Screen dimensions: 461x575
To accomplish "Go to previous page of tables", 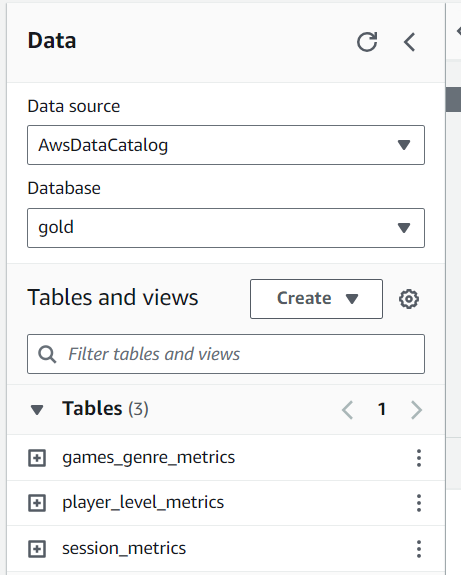I will 347,409.
